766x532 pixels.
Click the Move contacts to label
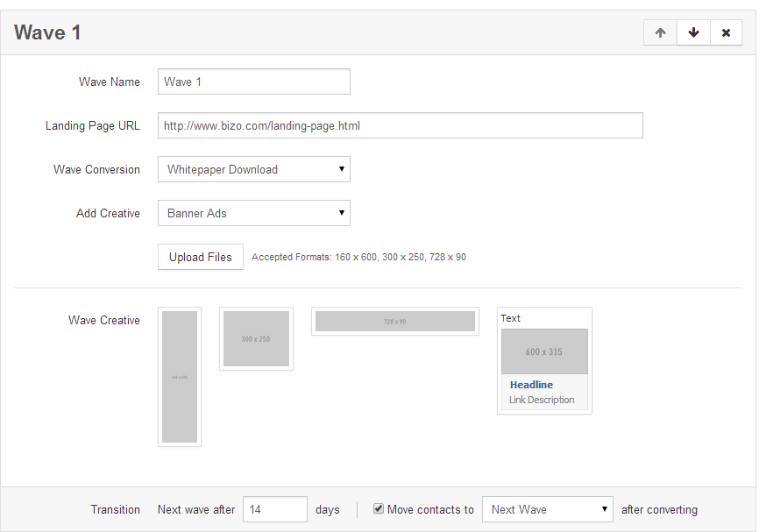[430, 509]
